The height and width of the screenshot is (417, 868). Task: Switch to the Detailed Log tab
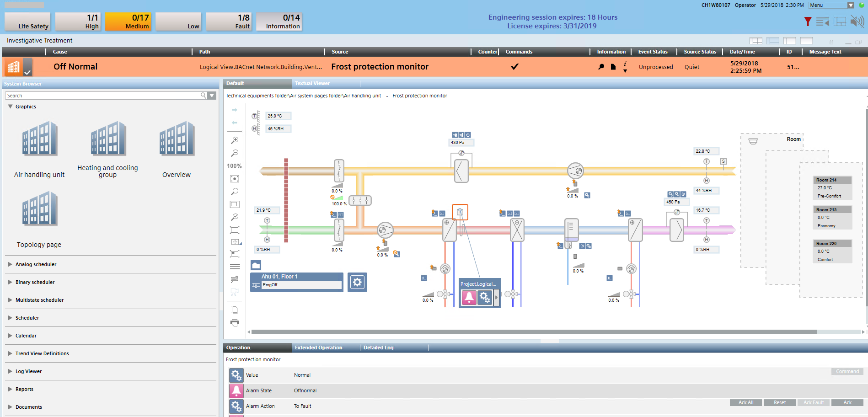point(378,347)
